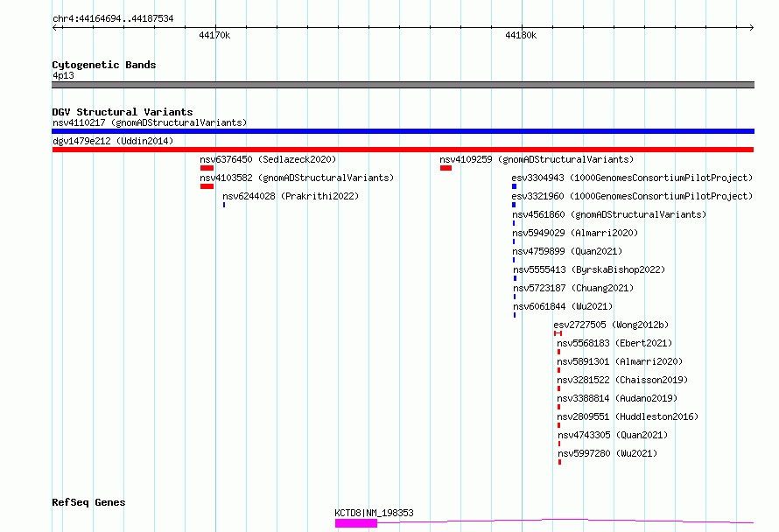The height and width of the screenshot is (532, 779).
Task: Select the blue nsv4110217 variant bar
Action: 403,131
